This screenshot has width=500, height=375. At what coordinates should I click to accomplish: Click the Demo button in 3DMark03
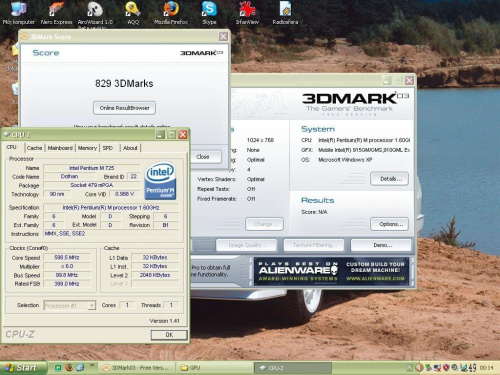[x=381, y=245]
